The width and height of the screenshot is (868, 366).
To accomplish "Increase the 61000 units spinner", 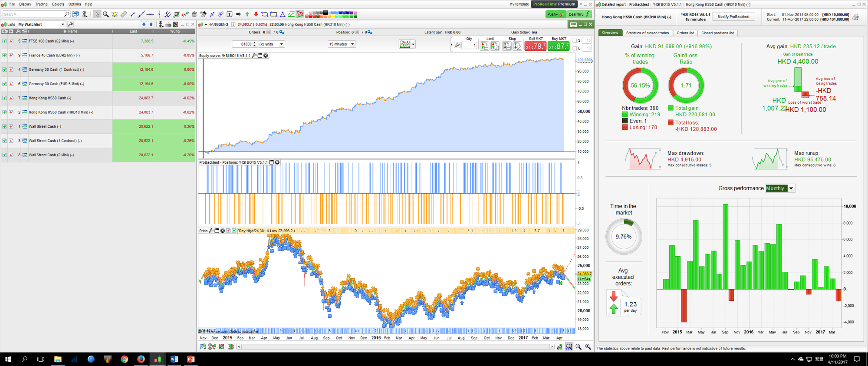I will [254, 43].
